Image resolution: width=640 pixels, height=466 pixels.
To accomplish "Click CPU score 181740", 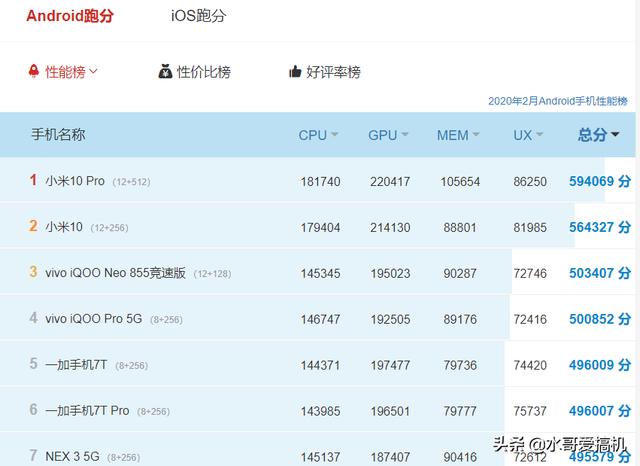I will (x=320, y=182).
